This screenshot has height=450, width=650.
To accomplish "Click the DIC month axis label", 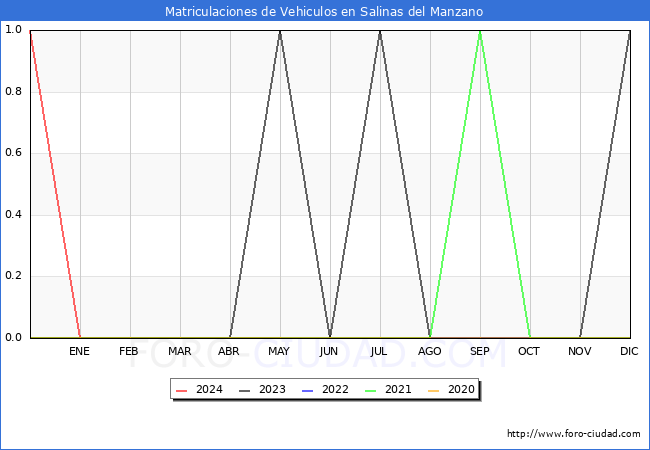I will [x=629, y=351].
